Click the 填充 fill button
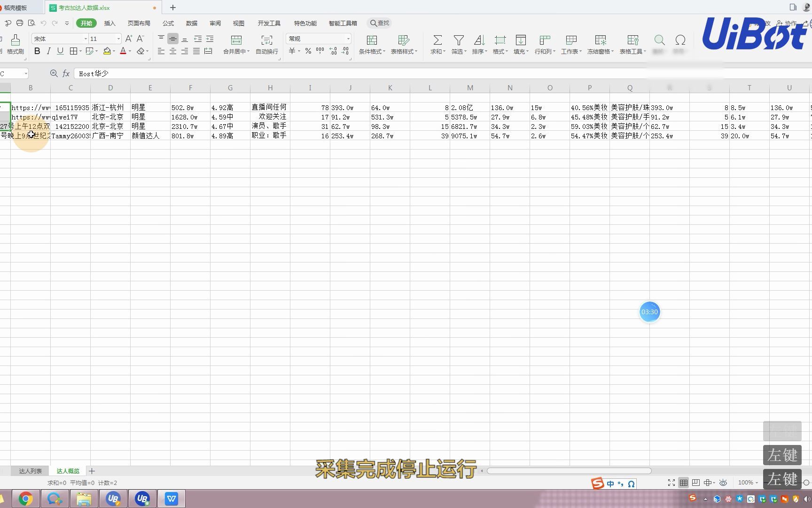Viewport: 812px width, 508px height. coord(521,45)
